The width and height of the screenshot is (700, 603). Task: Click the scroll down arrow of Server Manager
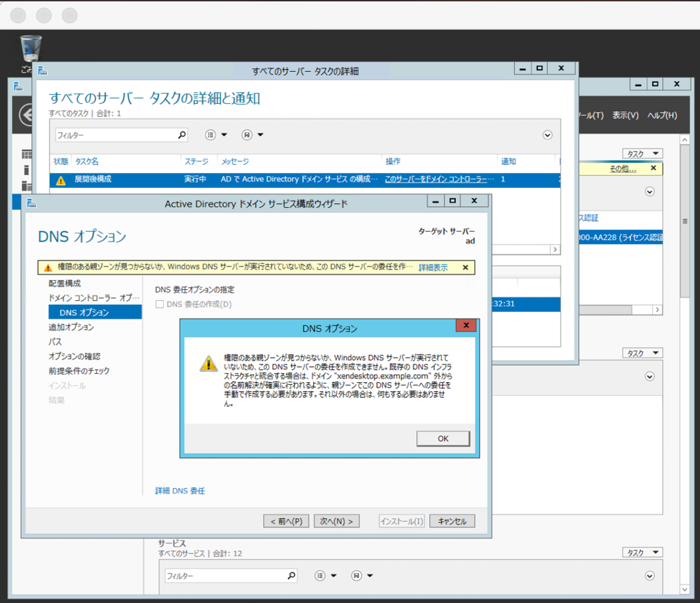point(684,589)
